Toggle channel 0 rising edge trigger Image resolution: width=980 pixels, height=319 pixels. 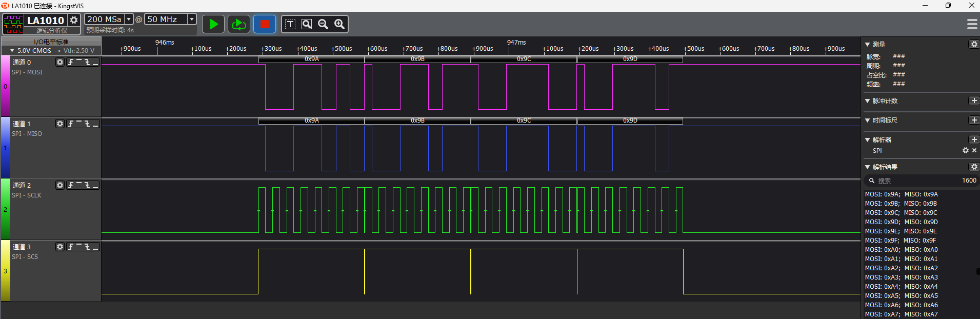(x=71, y=62)
